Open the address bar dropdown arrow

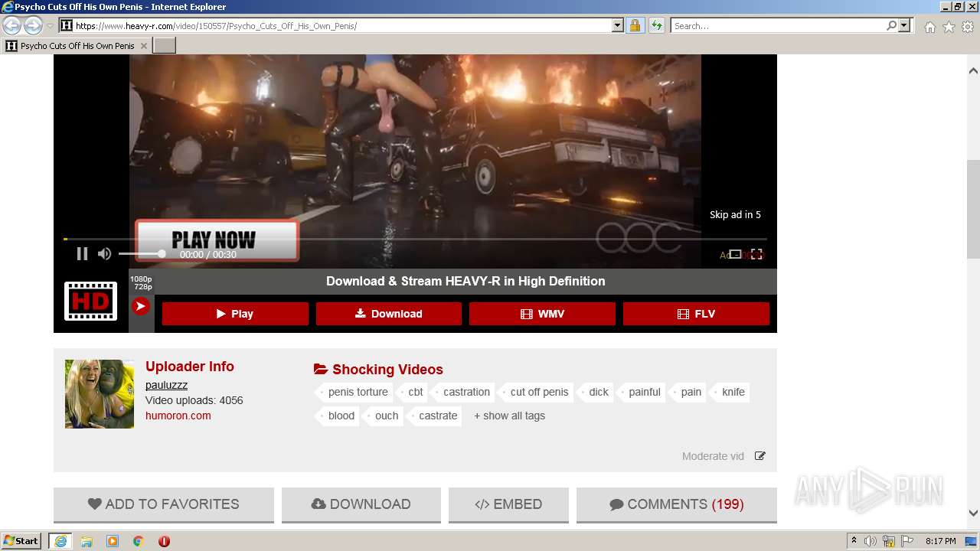point(618,26)
